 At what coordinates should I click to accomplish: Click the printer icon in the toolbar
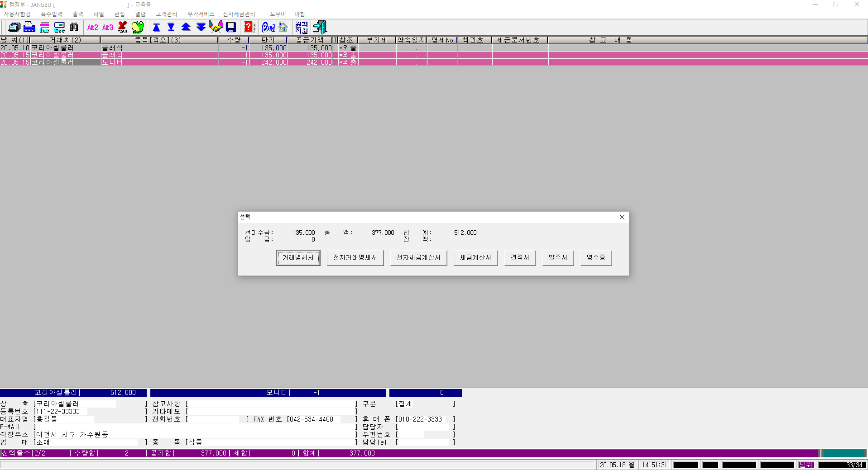coord(29,27)
